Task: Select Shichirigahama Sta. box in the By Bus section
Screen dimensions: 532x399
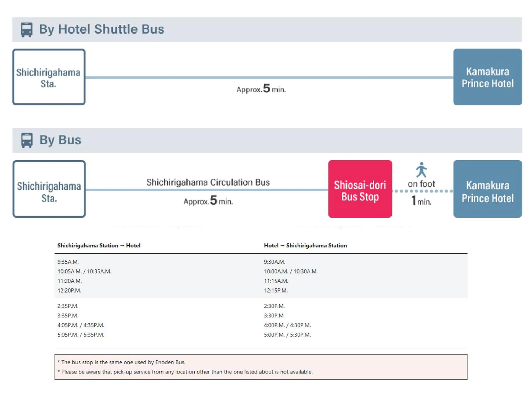Action: point(49,189)
